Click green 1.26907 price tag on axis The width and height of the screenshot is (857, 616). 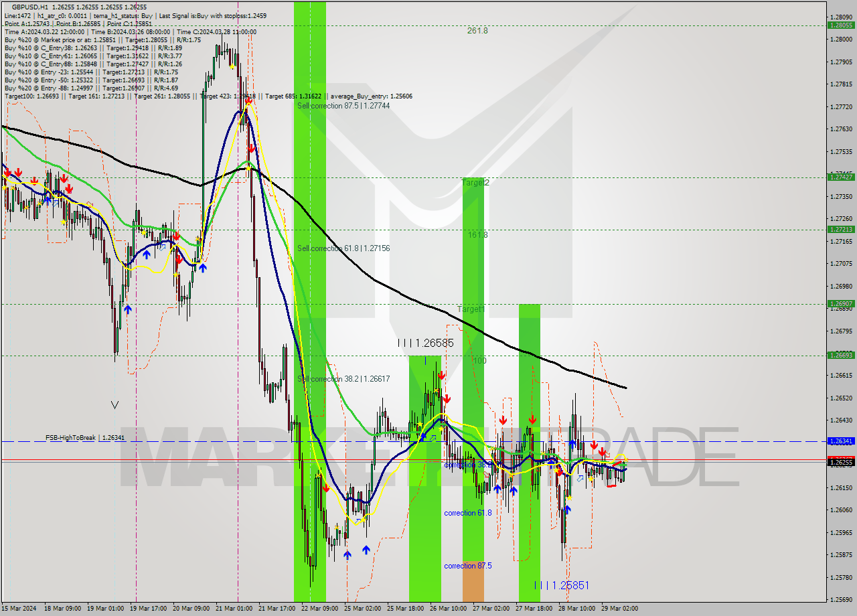tap(840, 303)
